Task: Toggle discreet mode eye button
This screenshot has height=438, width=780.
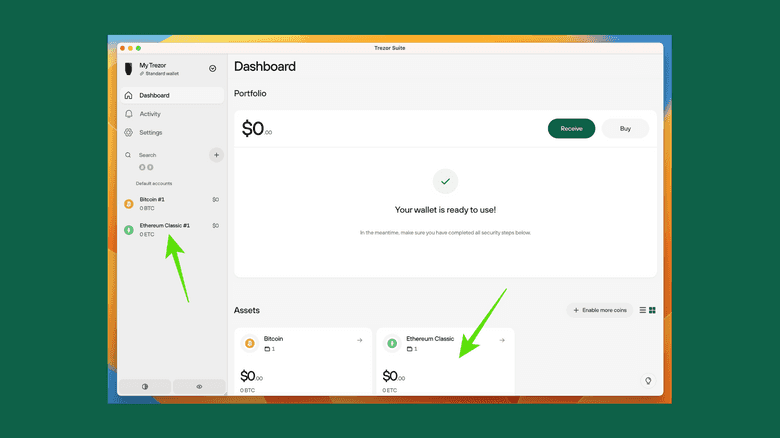Action: click(199, 386)
